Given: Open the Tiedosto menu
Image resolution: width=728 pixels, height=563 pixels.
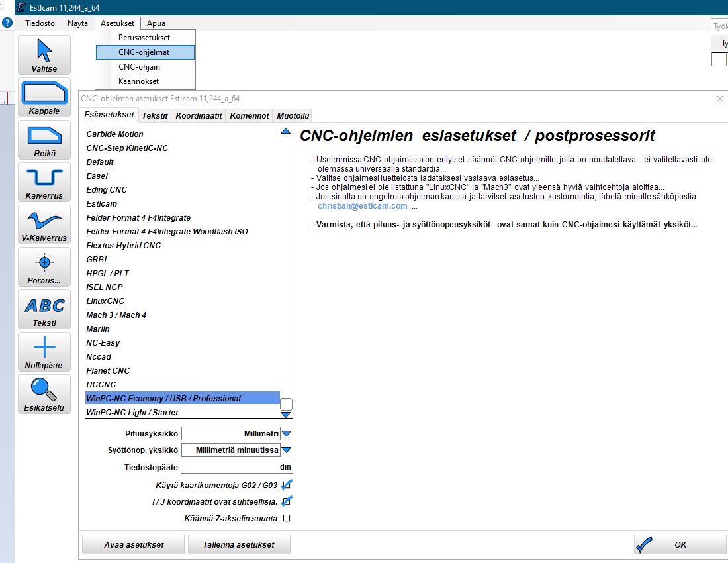Looking at the screenshot, I should (40, 23).
